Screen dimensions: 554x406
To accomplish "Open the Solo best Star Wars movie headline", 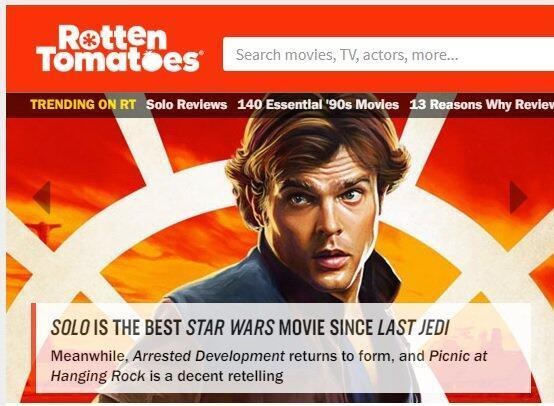I will 250,327.
